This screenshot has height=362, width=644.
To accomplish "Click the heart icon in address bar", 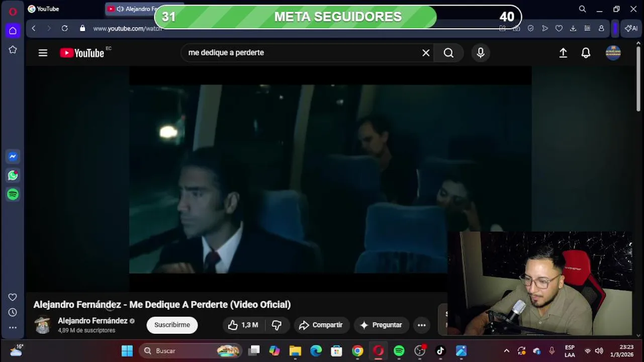I will (x=559, y=29).
